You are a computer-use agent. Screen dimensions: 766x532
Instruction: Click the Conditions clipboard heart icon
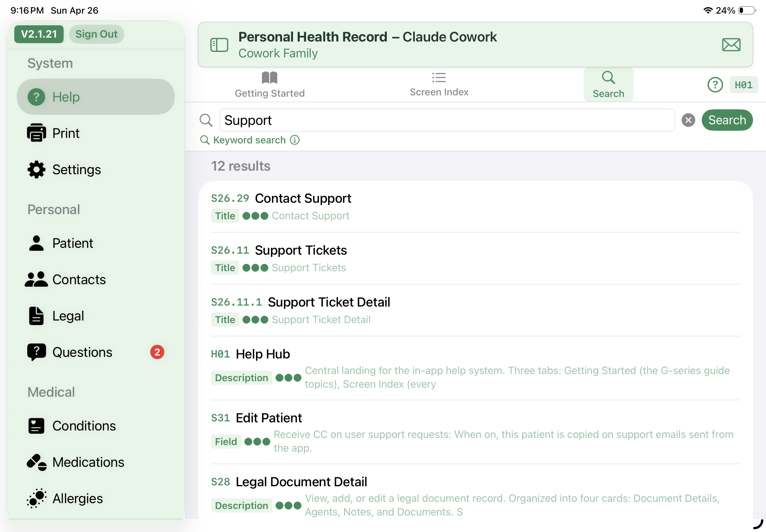[x=36, y=426]
